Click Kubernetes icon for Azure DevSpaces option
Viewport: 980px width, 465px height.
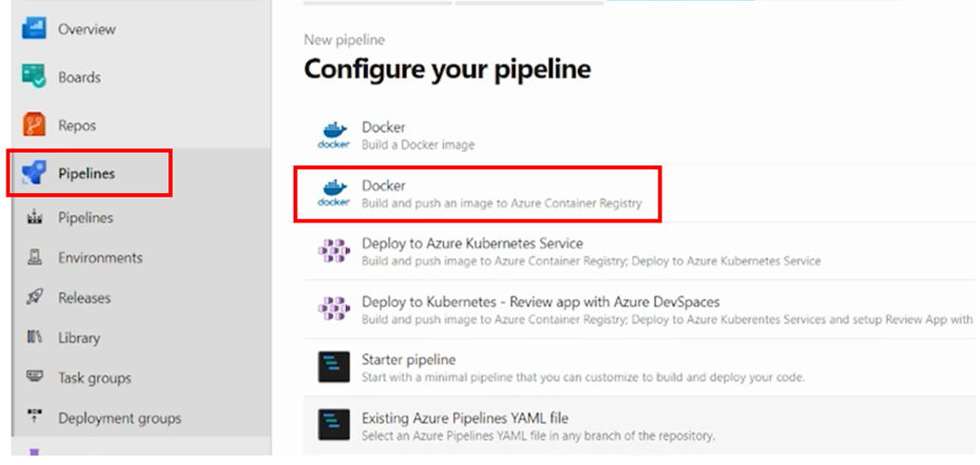[334, 309]
